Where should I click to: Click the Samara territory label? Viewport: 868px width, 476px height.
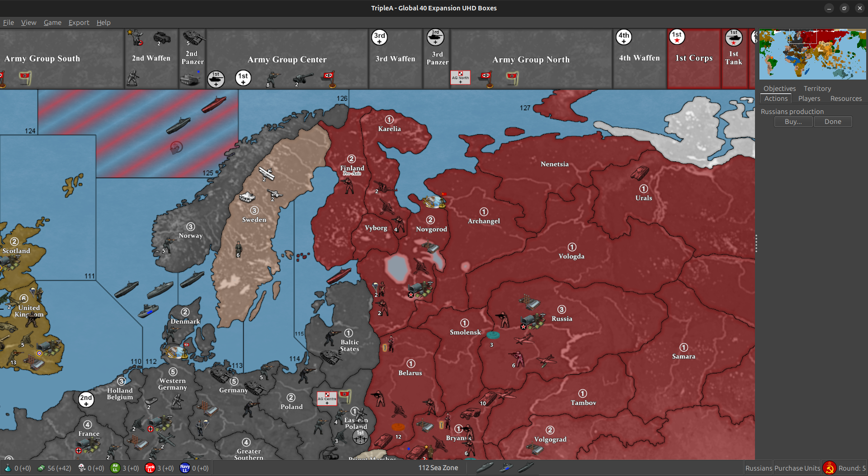pyautogui.click(x=684, y=357)
